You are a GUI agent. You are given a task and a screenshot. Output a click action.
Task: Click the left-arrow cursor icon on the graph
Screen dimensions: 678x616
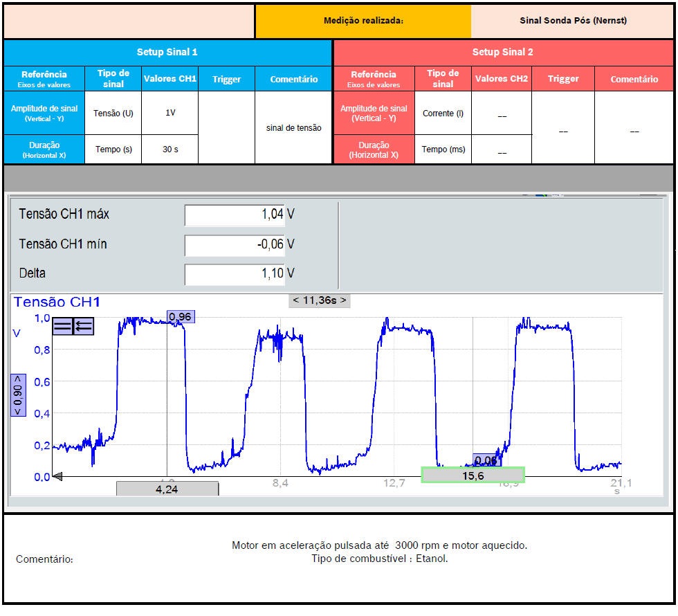click(83, 326)
